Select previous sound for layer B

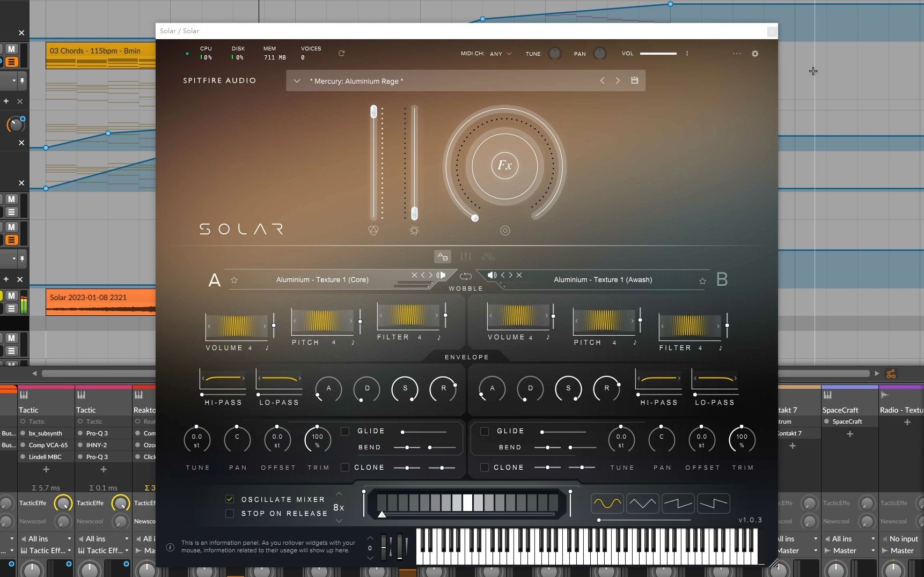[x=503, y=275]
